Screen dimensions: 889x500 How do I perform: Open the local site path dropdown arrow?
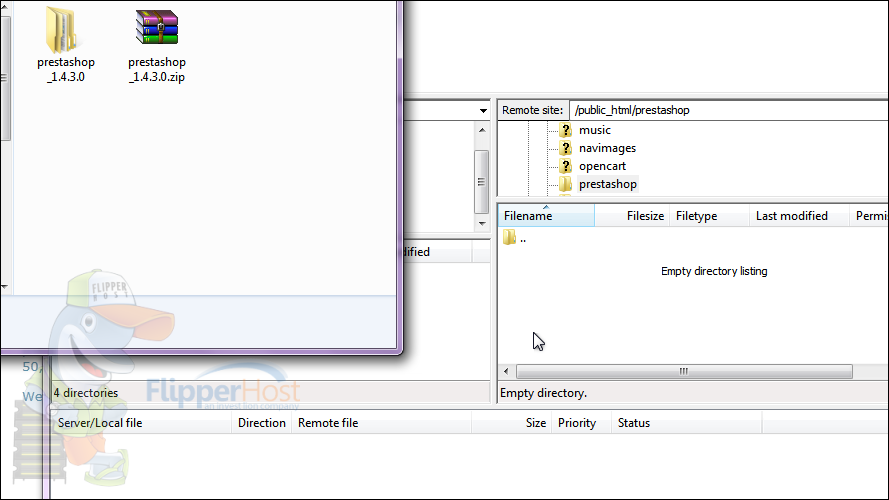(483, 111)
